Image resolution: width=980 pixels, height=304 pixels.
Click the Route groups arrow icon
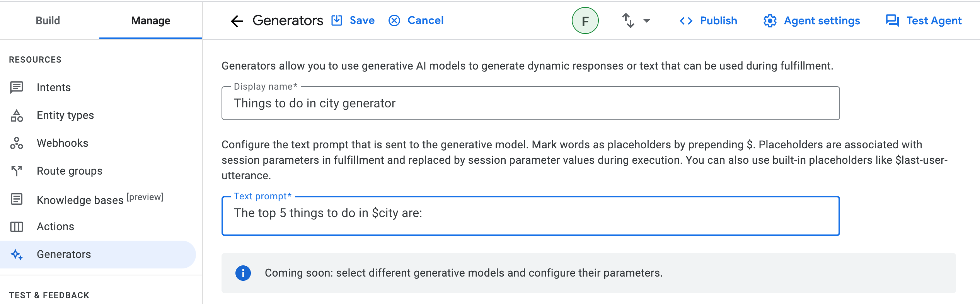pos(17,171)
